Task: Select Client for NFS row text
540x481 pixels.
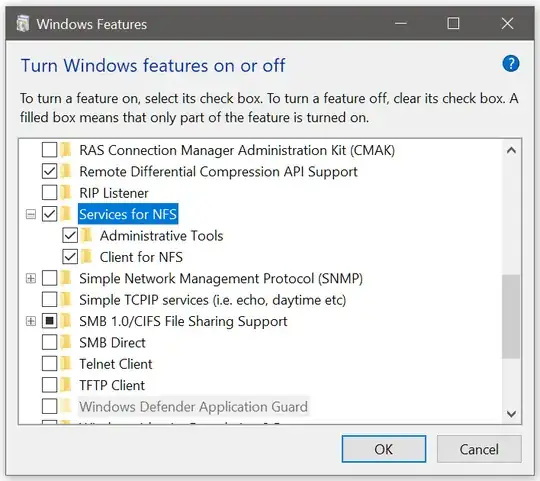Action: point(141,257)
